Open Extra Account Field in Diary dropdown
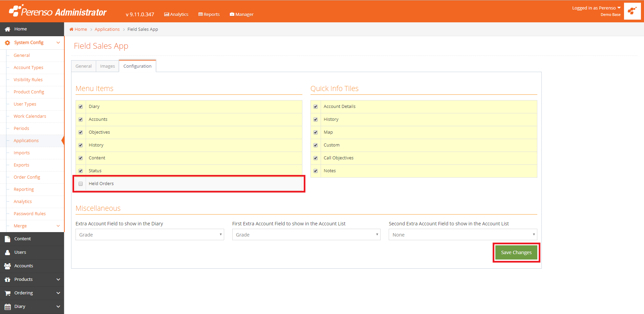This screenshot has width=644, height=314. point(150,234)
